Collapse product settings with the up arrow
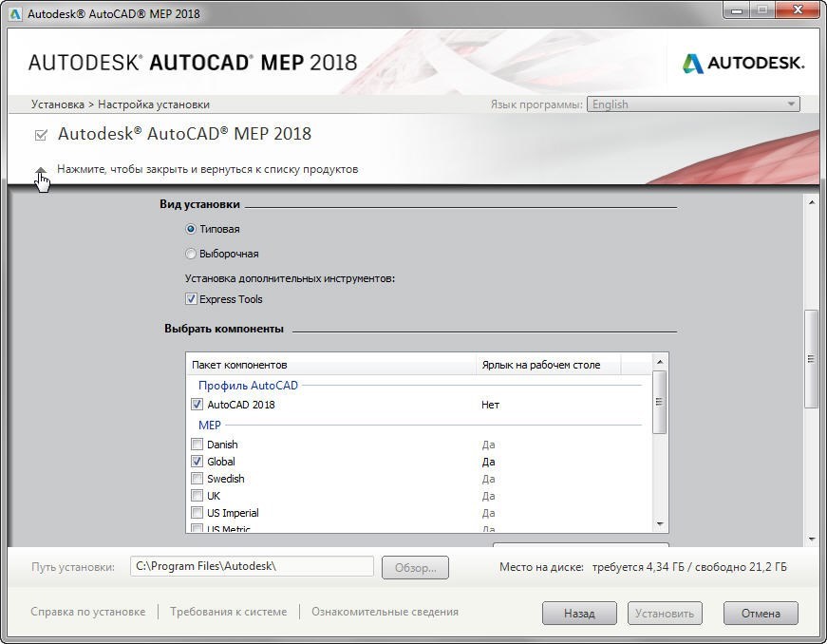Image resolution: width=827 pixels, height=644 pixels. point(41,170)
